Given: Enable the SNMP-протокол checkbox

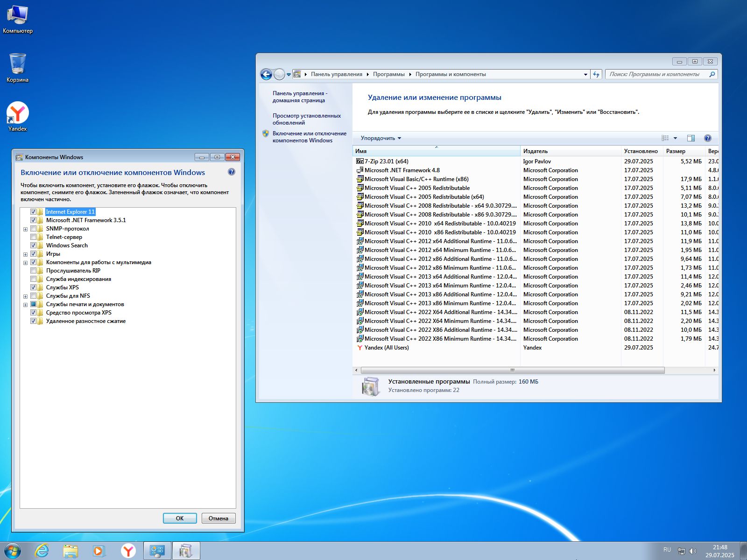Looking at the screenshot, I should tap(33, 229).
